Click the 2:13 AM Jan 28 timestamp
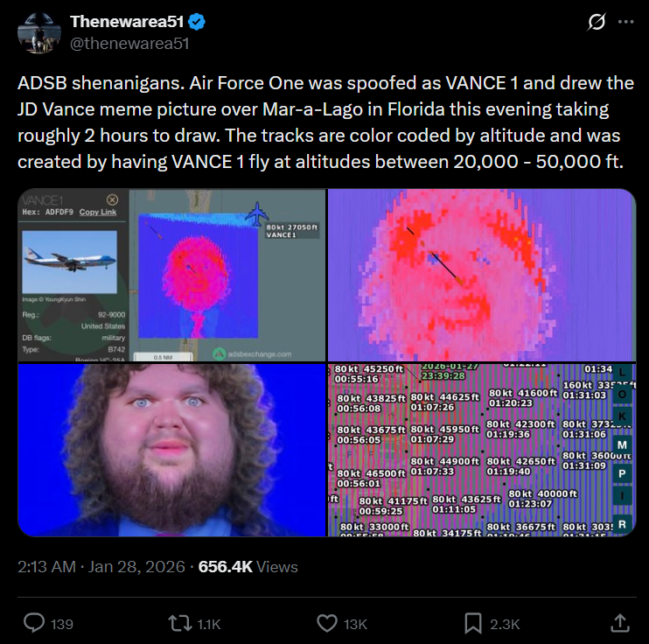Screen dimensions: 649x644 [101, 566]
